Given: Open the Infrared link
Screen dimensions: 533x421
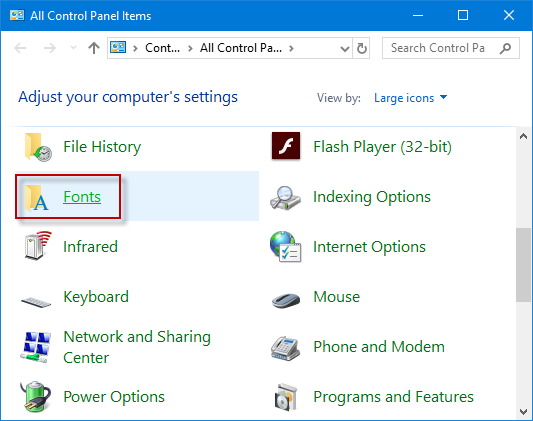Looking at the screenshot, I should (x=90, y=247).
